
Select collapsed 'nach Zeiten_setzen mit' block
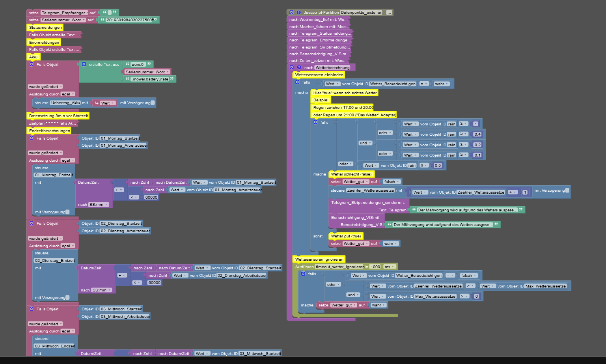pyautogui.click(x=319, y=61)
